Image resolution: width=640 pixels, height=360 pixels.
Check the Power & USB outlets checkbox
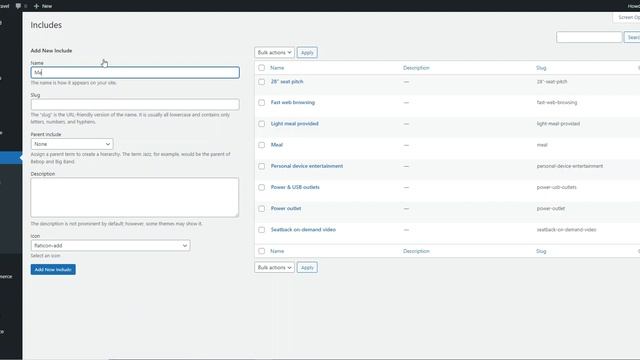click(262, 187)
